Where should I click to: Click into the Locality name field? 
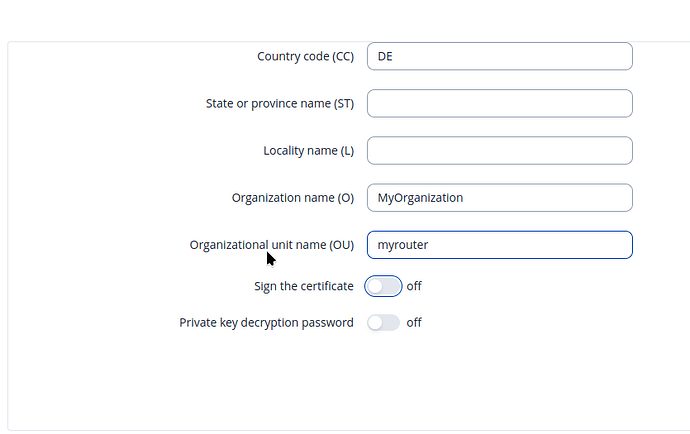point(499,151)
